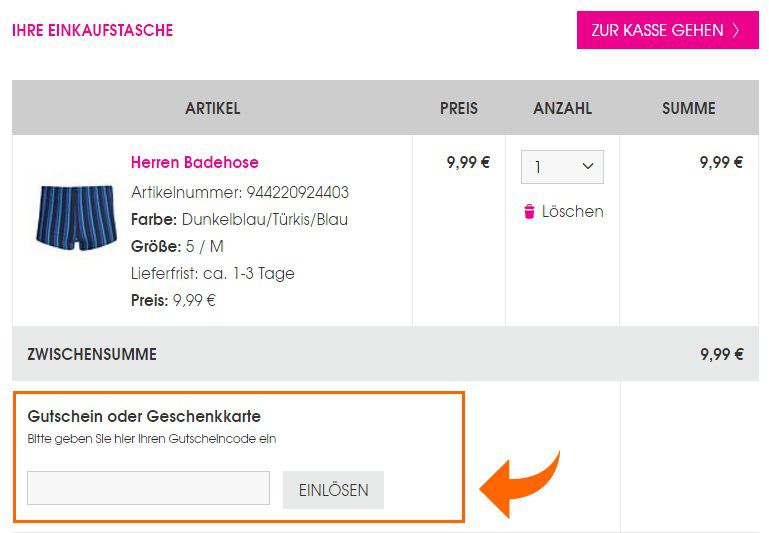This screenshot has height=533, width=769.
Task: Click the Zwischensumme amount 9,99 €
Action: click(721, 354)
